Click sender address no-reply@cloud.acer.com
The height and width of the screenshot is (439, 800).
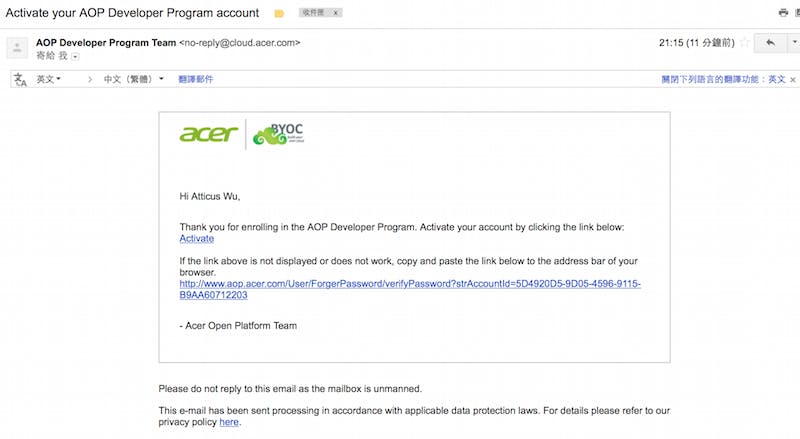(240, 43)
